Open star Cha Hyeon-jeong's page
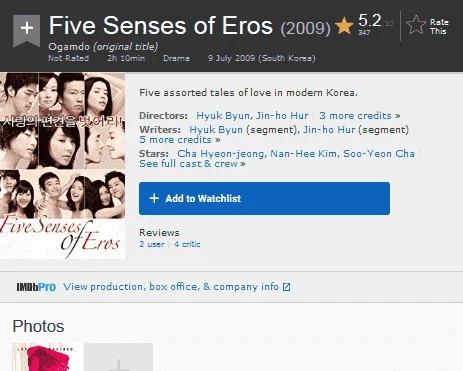463x371 pixels. (221, 154)
